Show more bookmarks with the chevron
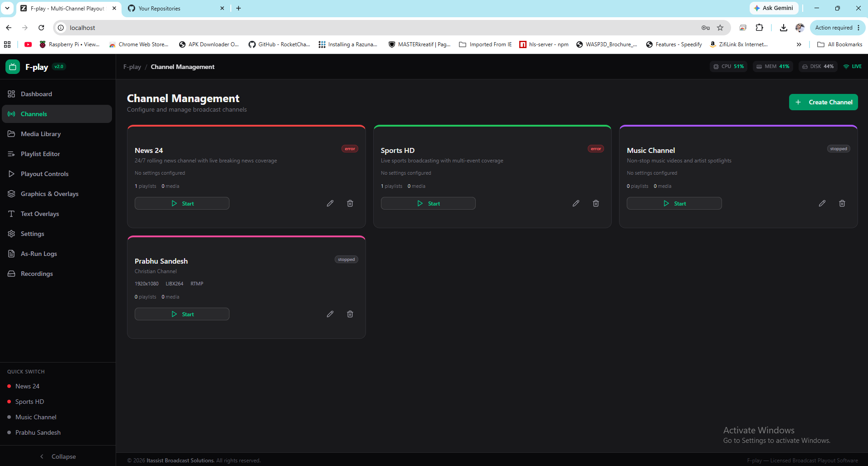The image size is (868, 466). click(799, 44)
